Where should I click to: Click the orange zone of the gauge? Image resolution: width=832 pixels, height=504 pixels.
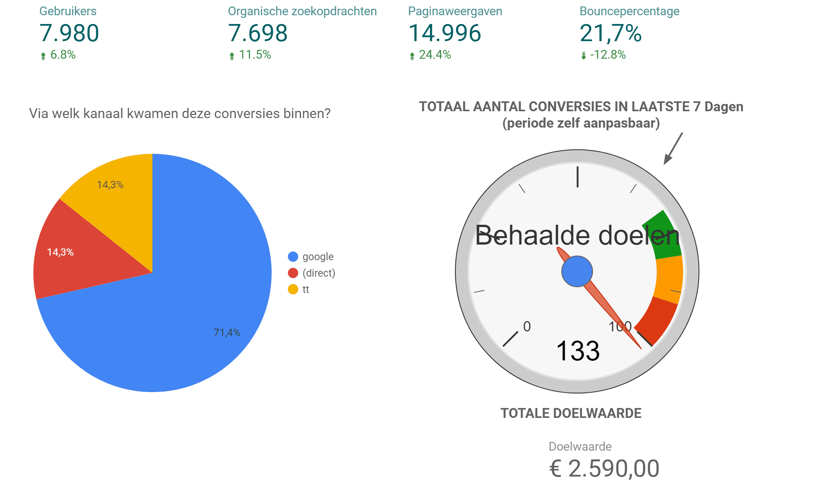[x=669, y=279]
